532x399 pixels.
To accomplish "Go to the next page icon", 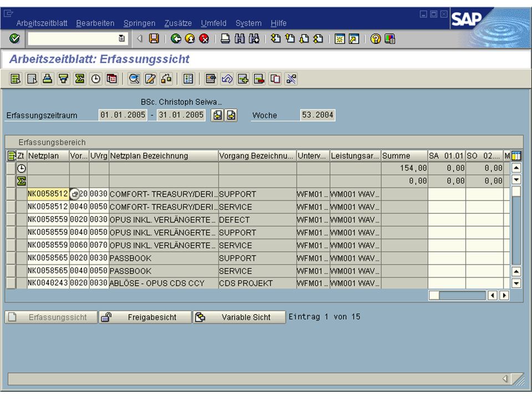I will (x=304, y=39).
